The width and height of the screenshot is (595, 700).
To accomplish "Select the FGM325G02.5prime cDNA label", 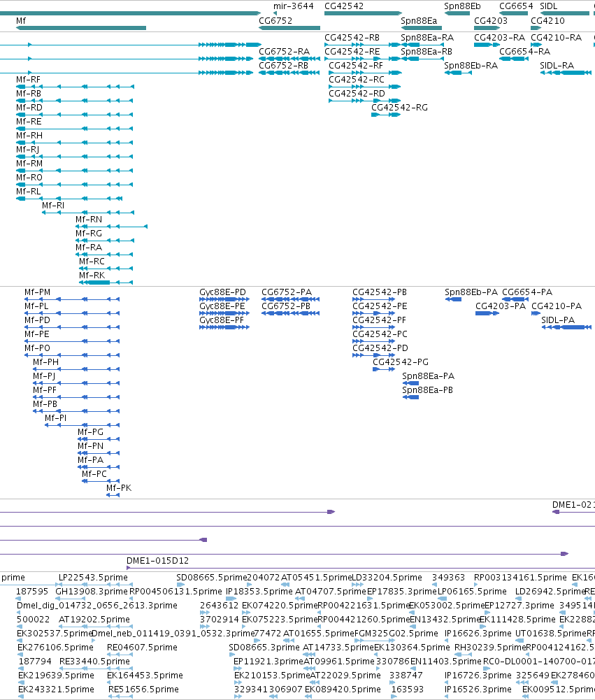I will tap(396, 634).
